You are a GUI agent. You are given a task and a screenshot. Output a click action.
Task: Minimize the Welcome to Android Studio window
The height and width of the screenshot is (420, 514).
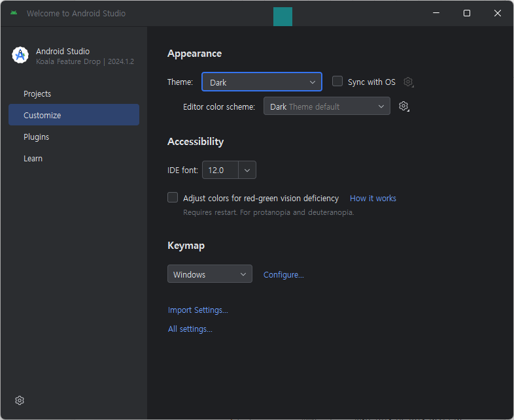pos(436,13)
